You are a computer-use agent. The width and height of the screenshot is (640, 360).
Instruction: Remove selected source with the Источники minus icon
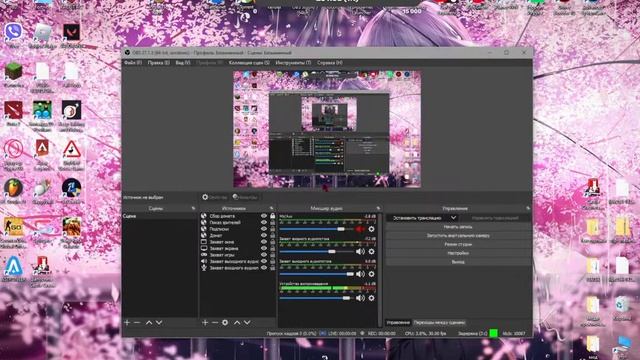215,322
